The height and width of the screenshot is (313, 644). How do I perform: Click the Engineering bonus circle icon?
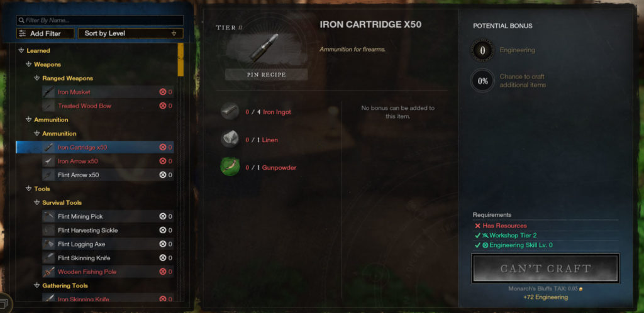[x=482, y=51]
